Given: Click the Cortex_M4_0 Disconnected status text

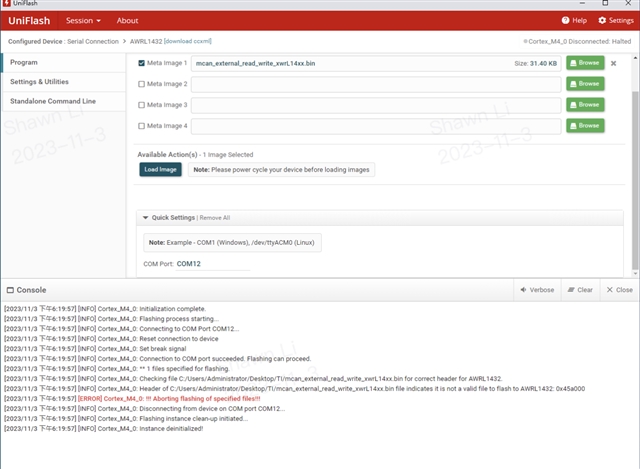Looking at the screenshot, I should 580,41.
